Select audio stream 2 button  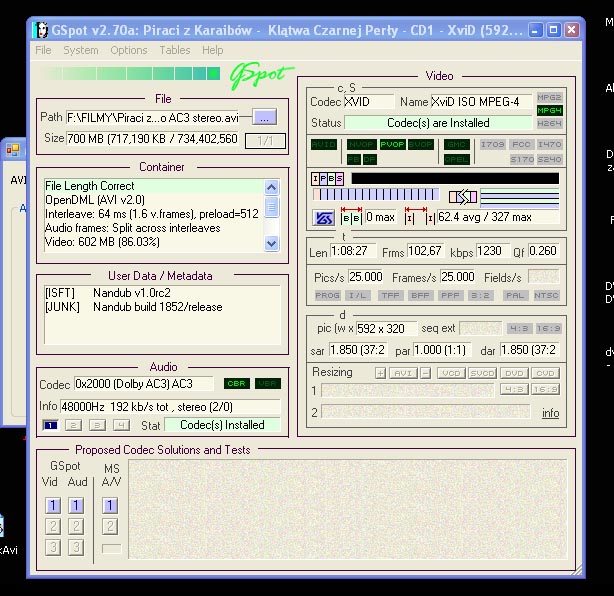click(74, 425)
